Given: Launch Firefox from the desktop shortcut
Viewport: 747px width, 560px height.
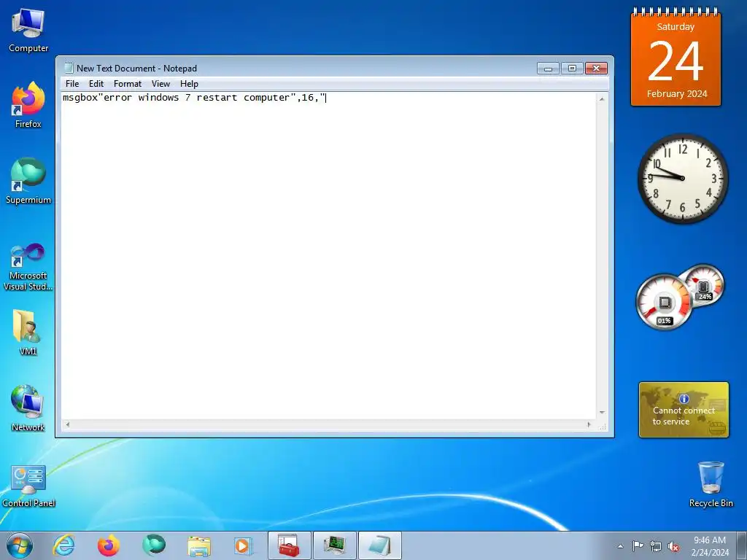Looking at the screenshot, I should tap(28, 105).
